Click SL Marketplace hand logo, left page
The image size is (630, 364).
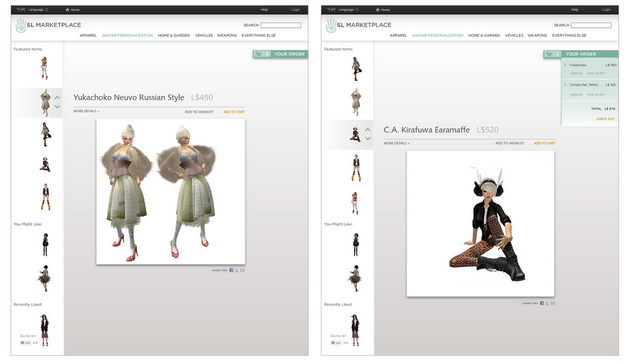21,25
